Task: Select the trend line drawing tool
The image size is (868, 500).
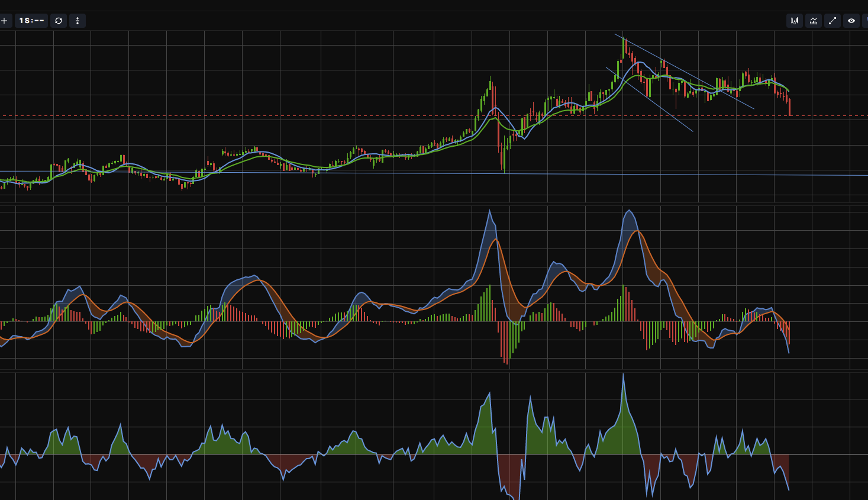Action: (x=832, y=21)
